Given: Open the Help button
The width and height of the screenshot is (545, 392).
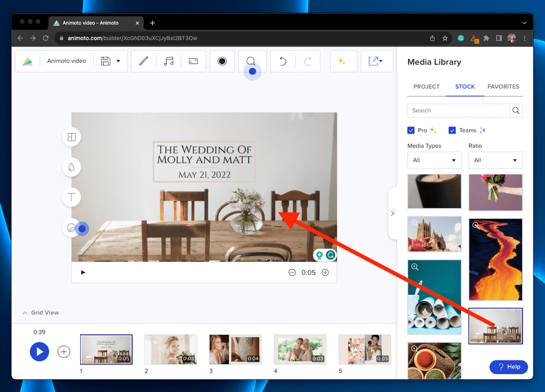Looking at the screenshot, I should point(509,367).
